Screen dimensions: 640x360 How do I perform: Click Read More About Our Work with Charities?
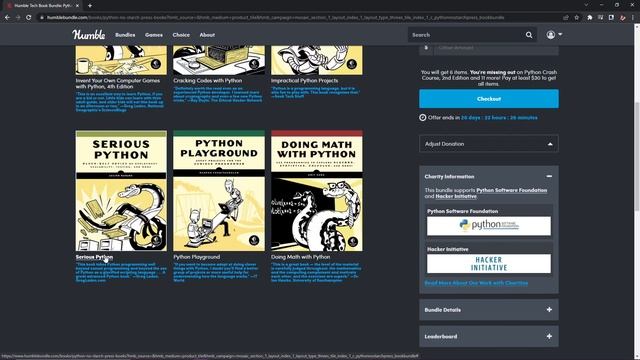coord(476,283)
